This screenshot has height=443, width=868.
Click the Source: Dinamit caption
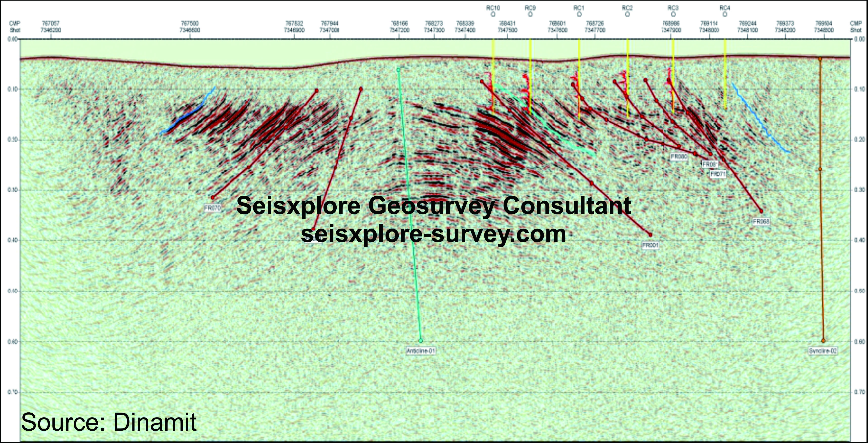point(108,421)
